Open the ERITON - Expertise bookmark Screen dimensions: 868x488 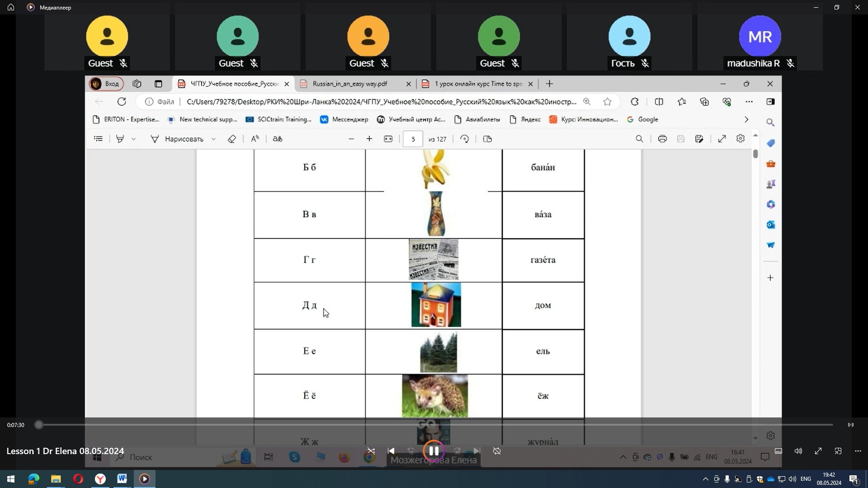pos(126,119)
